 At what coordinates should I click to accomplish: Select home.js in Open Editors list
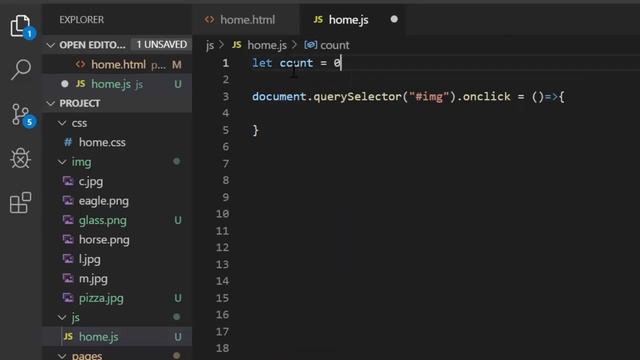point(118,84)
